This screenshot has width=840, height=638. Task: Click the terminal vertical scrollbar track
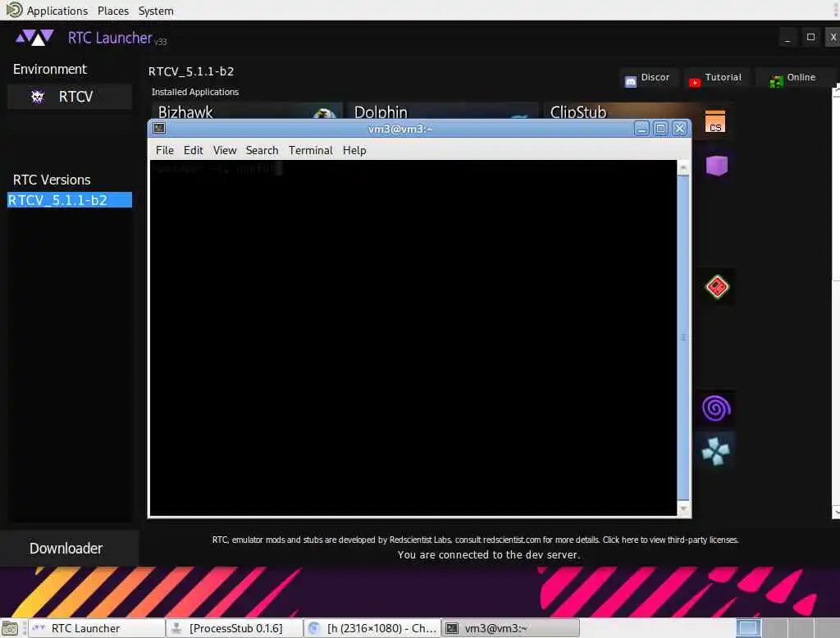pos(683,338)
